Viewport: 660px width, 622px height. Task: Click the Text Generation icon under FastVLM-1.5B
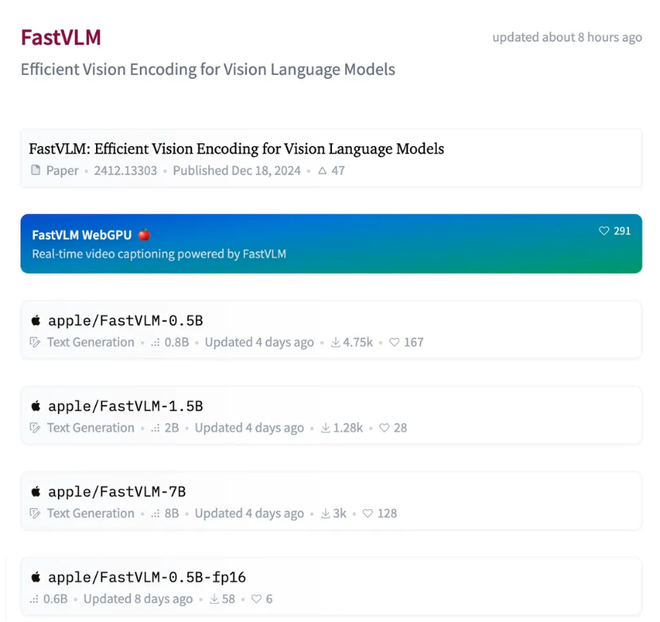[36, 428]
